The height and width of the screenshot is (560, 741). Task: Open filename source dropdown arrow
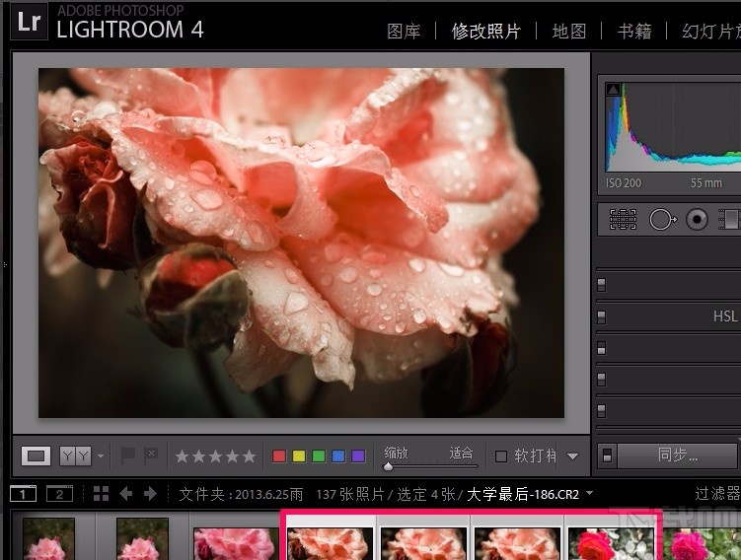coord(590,493)
